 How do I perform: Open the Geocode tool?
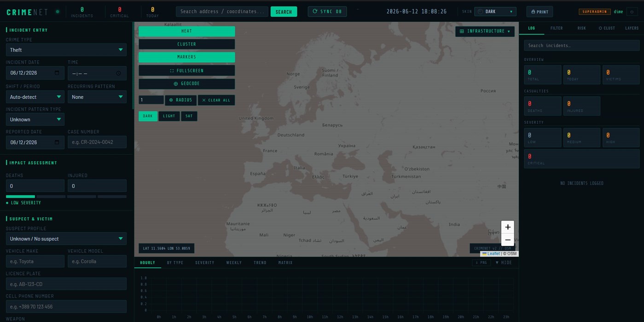pos(186,84)
